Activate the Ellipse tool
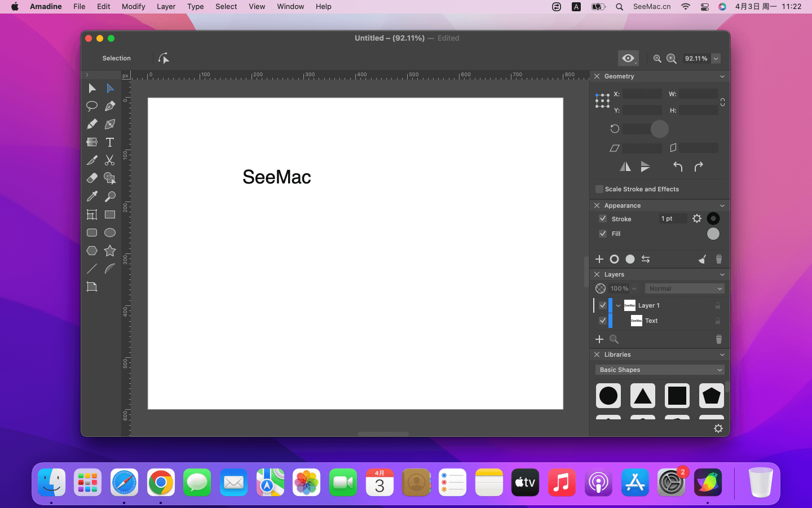Viewport: 812px width, 508px height. click(110, 233)
